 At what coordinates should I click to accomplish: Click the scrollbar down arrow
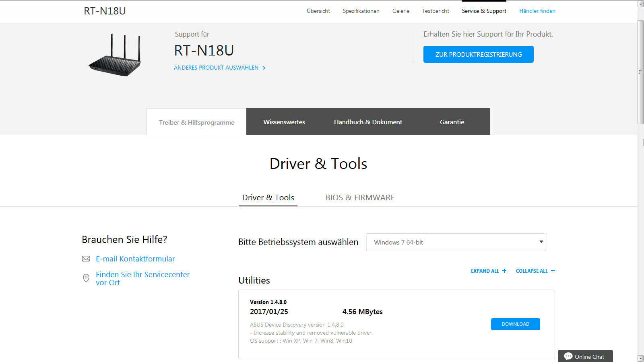(x=640, y=358)
